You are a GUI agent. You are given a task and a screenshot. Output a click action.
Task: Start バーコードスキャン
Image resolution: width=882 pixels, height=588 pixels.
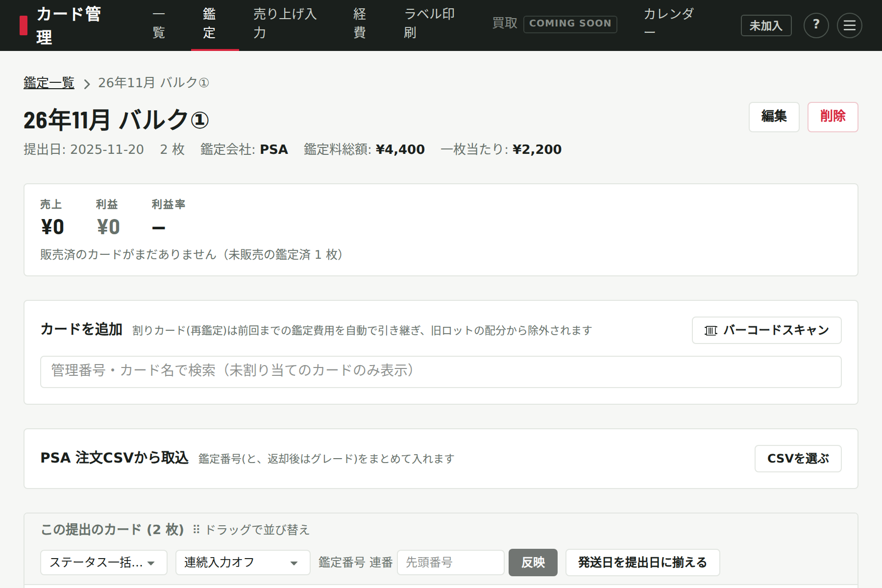point(766,330)
